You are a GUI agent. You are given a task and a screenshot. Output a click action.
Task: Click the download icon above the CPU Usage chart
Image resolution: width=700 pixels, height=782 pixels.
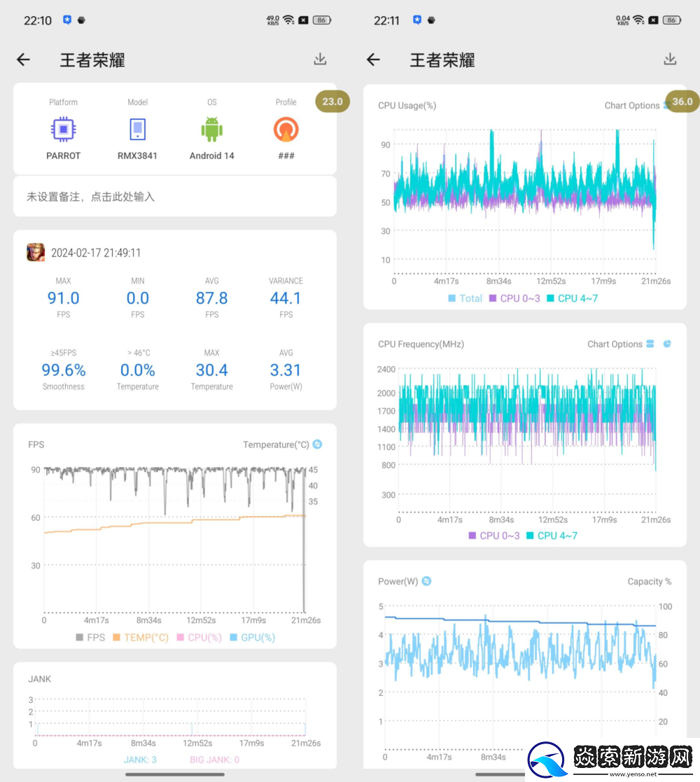click(x=671, y=59)
